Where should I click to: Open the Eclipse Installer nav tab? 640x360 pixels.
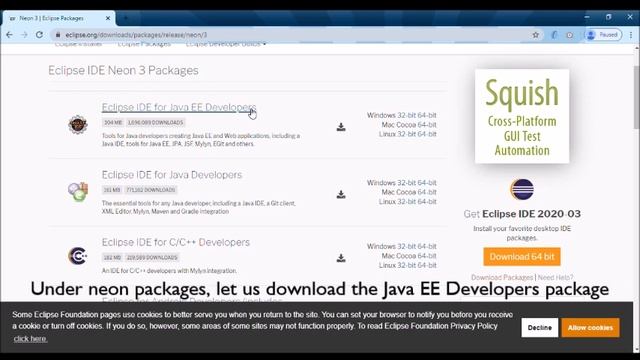tap(78, 44)
